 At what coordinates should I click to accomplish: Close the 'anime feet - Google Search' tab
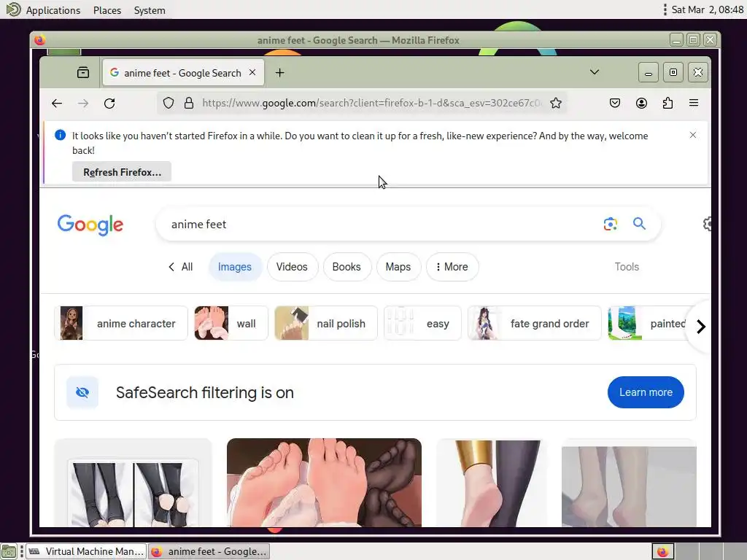click(252, 72)
